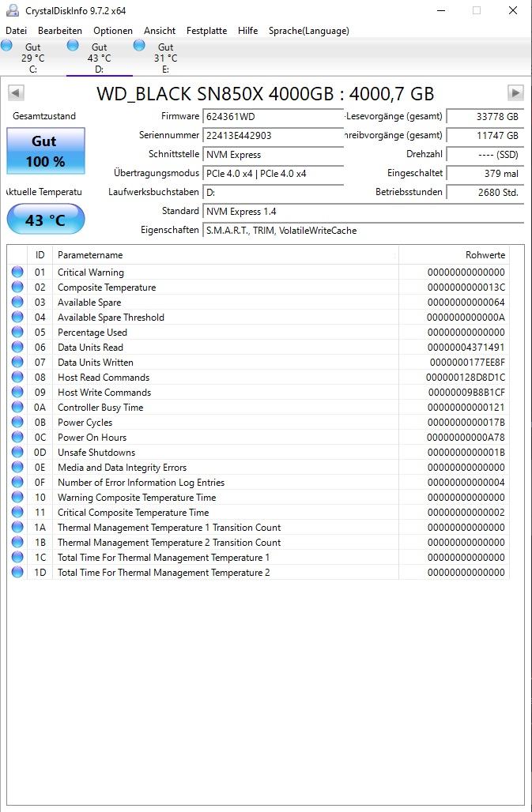Click the Standard field NVM Express 1.4

[363, 211]
